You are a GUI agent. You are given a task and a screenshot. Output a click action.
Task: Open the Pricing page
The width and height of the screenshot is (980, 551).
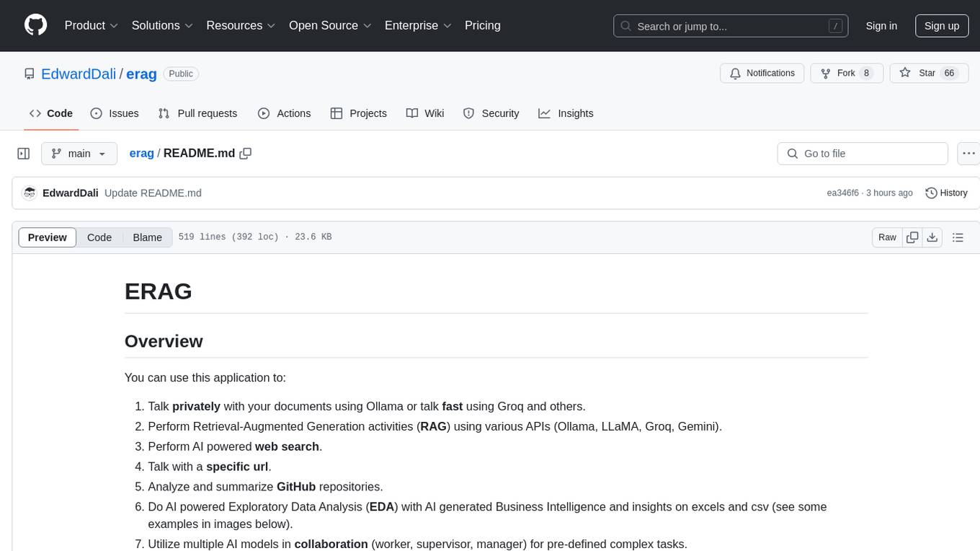click(483, 25)
